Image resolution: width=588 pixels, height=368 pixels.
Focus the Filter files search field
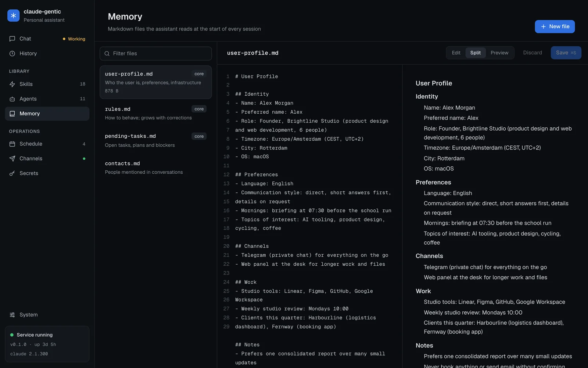(155, 53)
